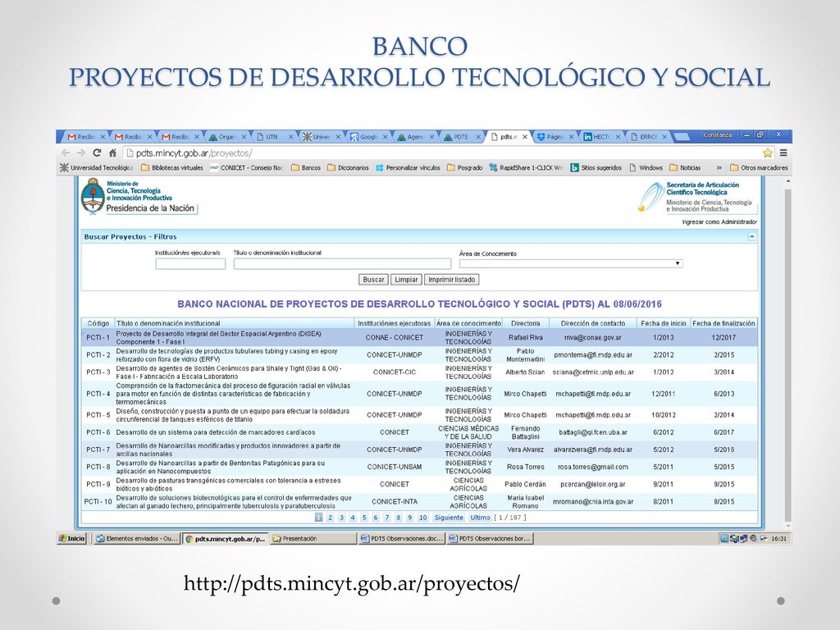This screenshot has height=630, width=840.
Task: Click Ingresar como Administrador link
Action: point(719,221)
